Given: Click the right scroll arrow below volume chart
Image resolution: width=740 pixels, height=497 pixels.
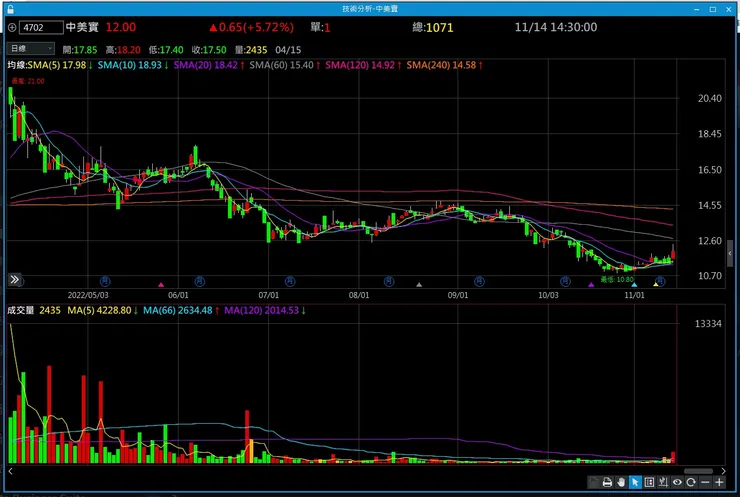Looking at the screenshot, I should point(723,471).
